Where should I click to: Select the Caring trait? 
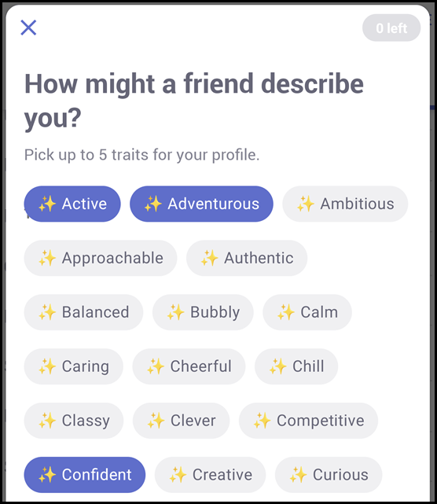click(x=74, y=366)
